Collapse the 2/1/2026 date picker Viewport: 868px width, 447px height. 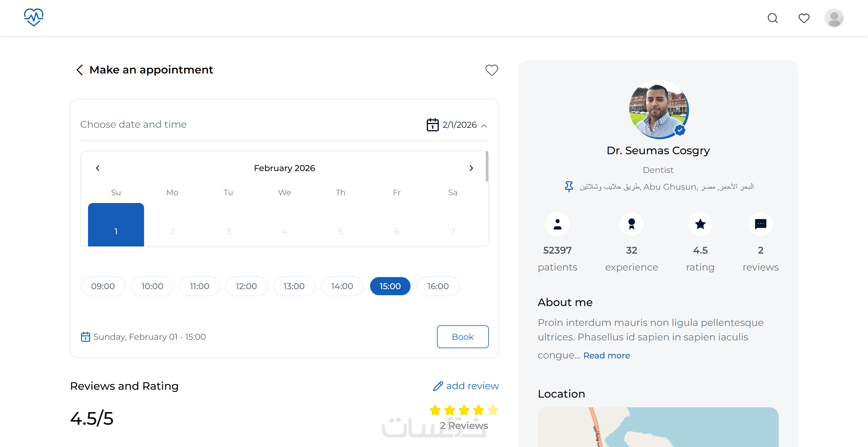click(x=484, y=126)
